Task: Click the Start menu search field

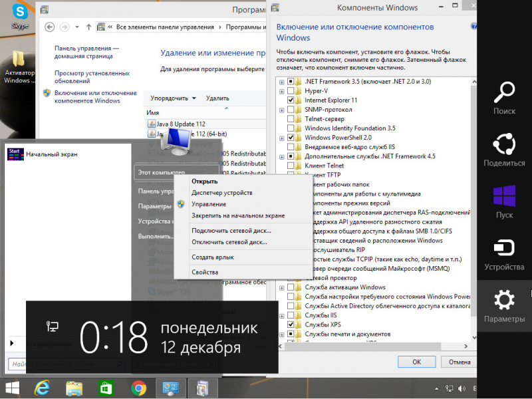Action: pos(66,364)
